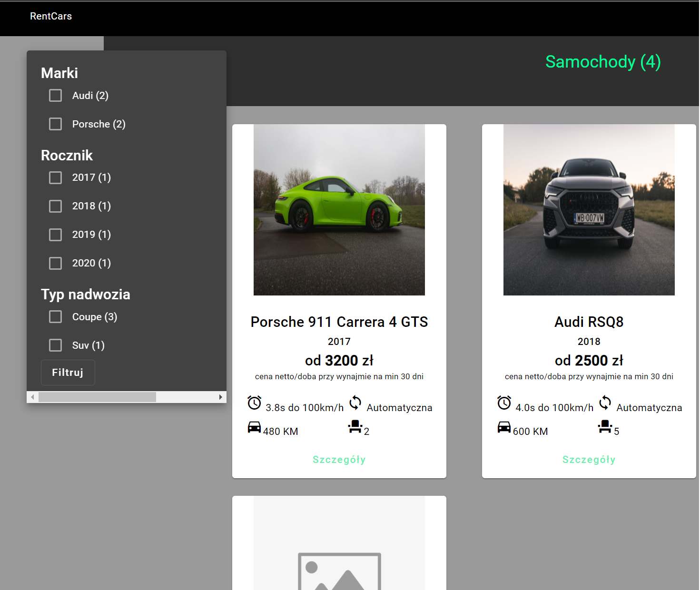The width and height of the screenshot is (700, 590).
Task: Select the Coupe (3) body type checkbox
Action: pos(56,317)
